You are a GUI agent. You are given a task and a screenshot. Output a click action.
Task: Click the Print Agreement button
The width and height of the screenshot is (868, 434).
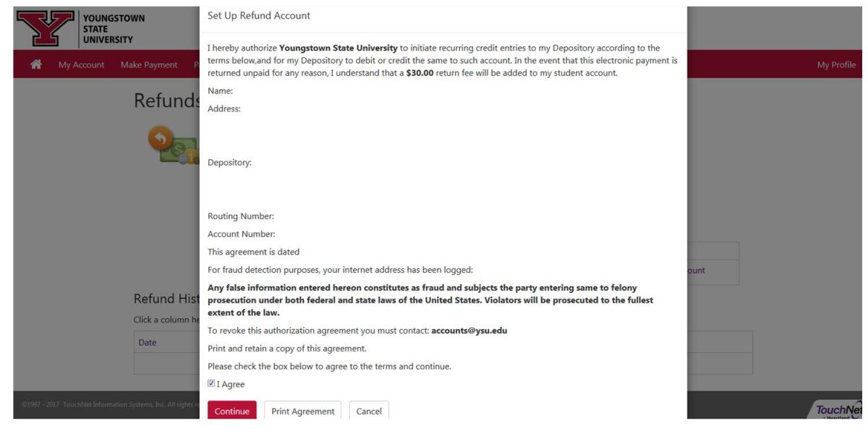pos(302,410)
